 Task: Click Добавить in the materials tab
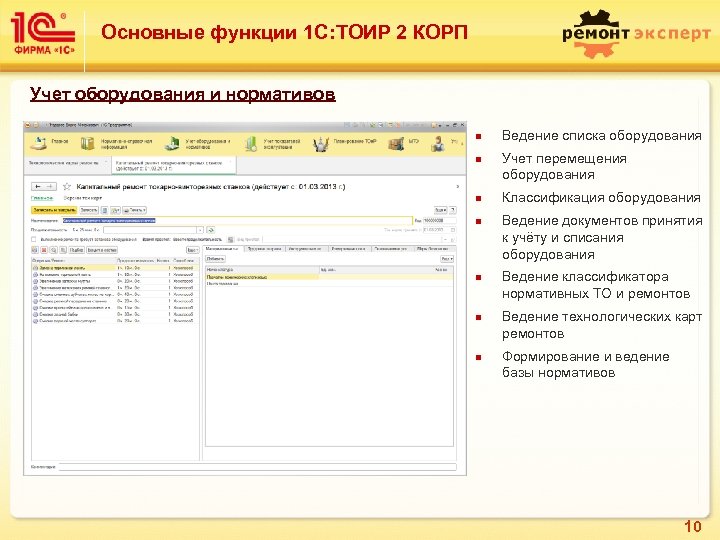pyautogui.click(x=215, y=259)
